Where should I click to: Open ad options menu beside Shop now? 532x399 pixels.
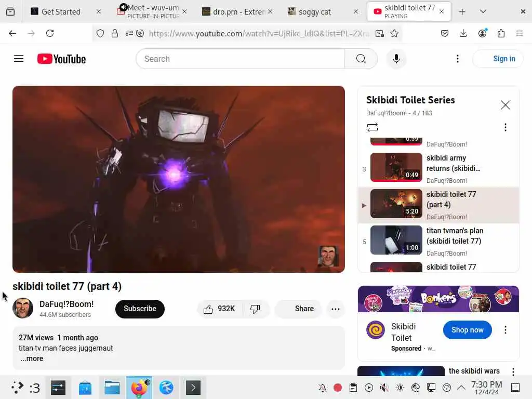click(505, 330)
